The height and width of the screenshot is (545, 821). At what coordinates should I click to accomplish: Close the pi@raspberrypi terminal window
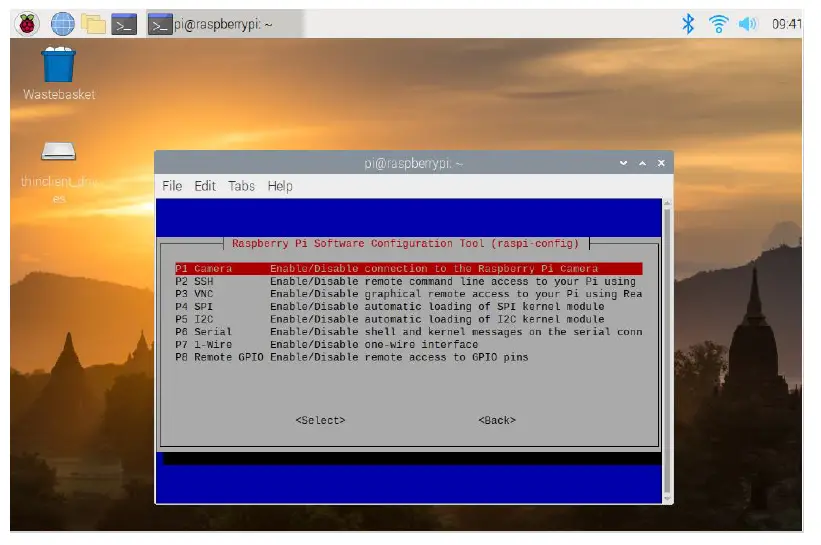tap(661, 163)
